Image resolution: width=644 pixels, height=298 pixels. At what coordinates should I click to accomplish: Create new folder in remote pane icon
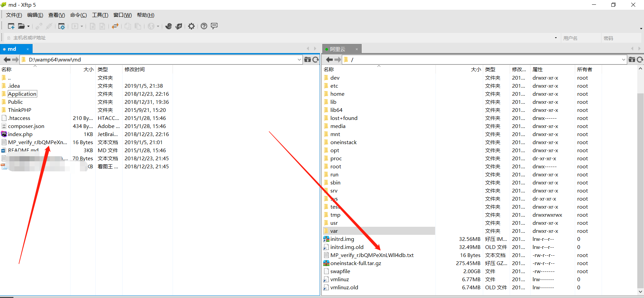pyautogui.click(x=632, y=60)
